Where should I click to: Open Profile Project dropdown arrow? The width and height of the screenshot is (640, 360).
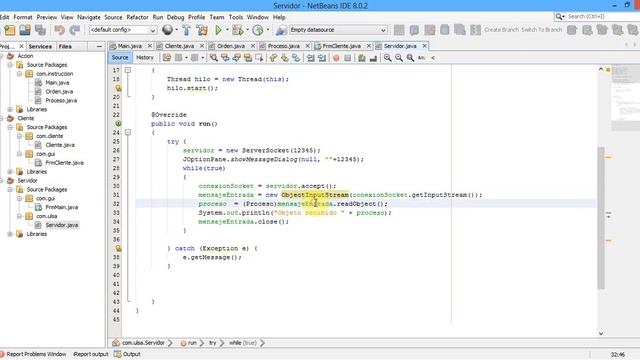click(x=268, y=30)
